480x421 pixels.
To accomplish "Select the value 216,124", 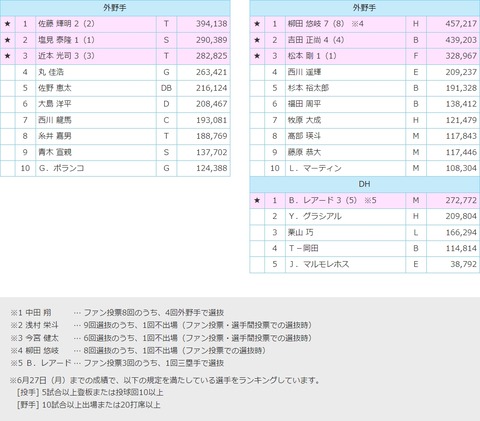I will tap(211, 88).
